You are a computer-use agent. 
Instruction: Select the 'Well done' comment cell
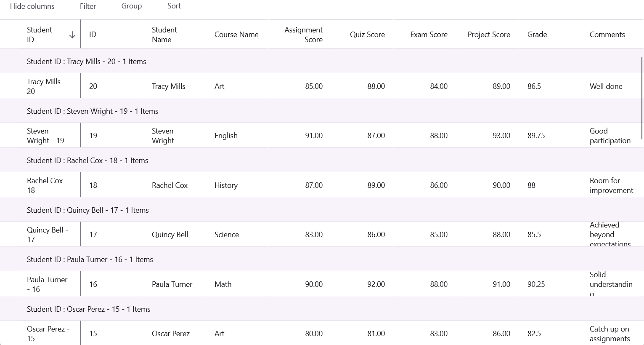click(x=606, y=86)
